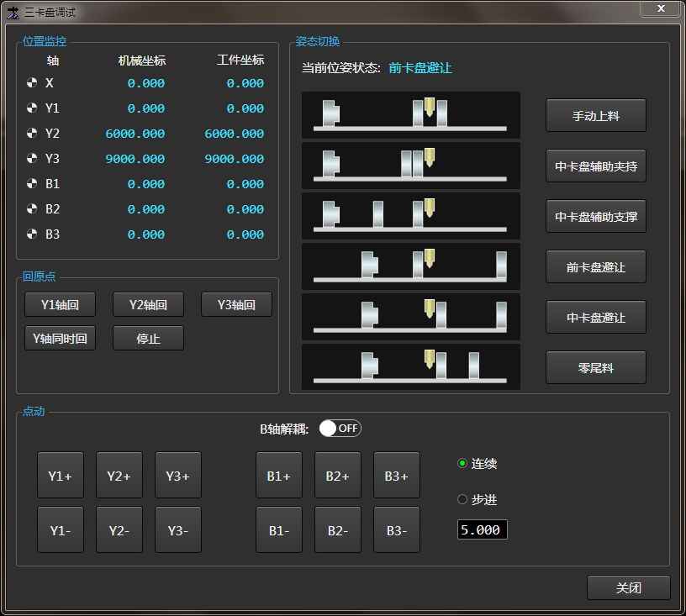Screen dimensions: 686x616
Task: Select the 手动上料 posture diagram thumbnail
Action: (x=410, y=115)
